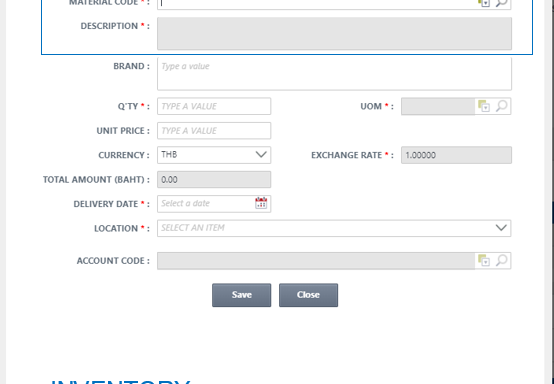Screen dimensions: 554x384
Task: Search UOM with the magnifier icon
Action: click(x=501, y=106)
